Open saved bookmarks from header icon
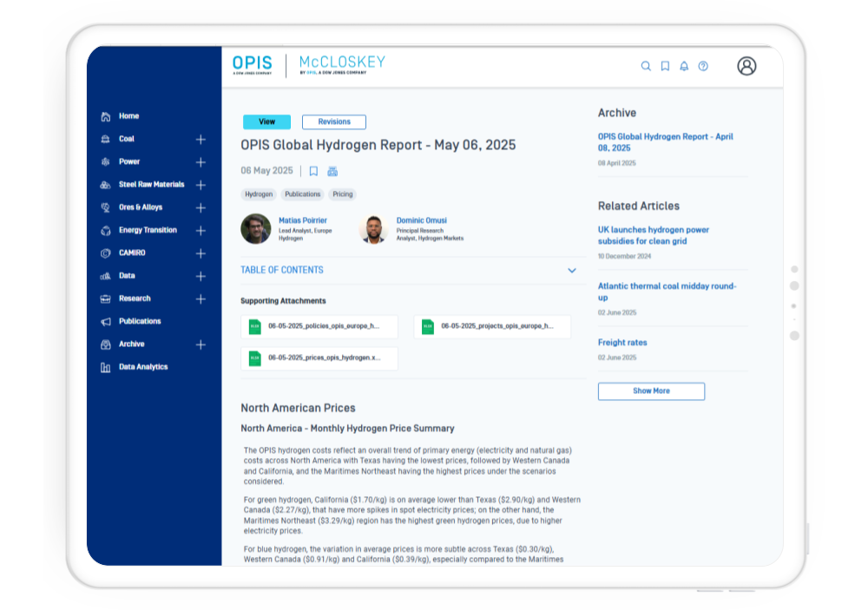 click(665, 66)
